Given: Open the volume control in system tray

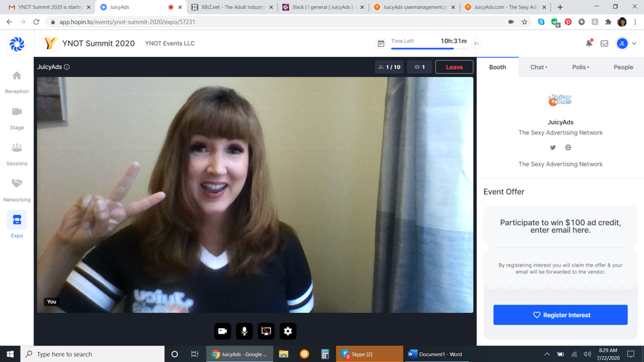Looking at the screenshot, I should click(587, 354).
